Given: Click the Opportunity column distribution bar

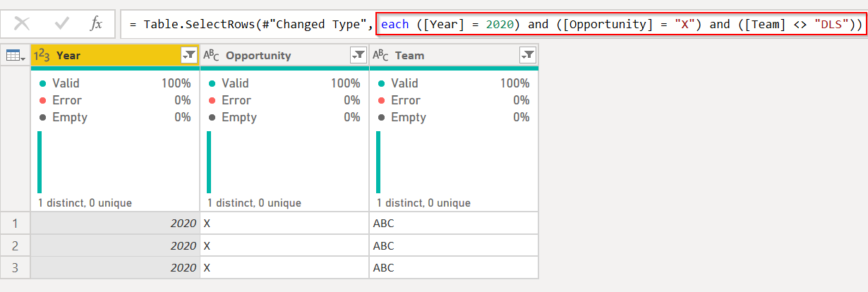Looking at the screenshot, I should coord(209,162).
